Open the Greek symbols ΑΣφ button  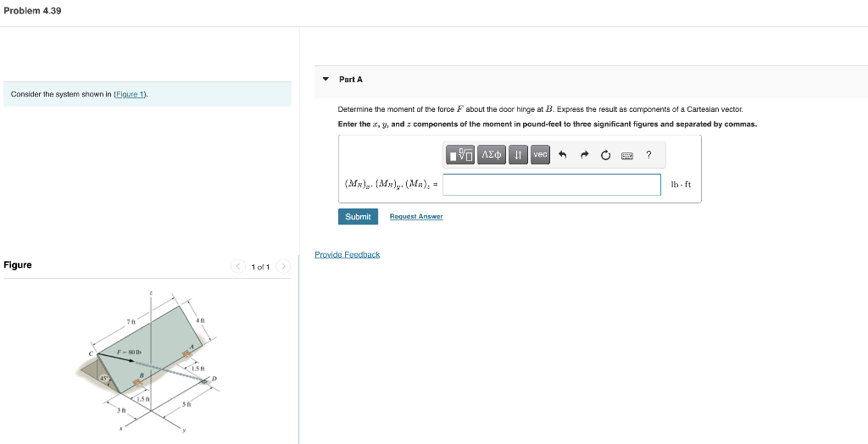click(492, 155)
